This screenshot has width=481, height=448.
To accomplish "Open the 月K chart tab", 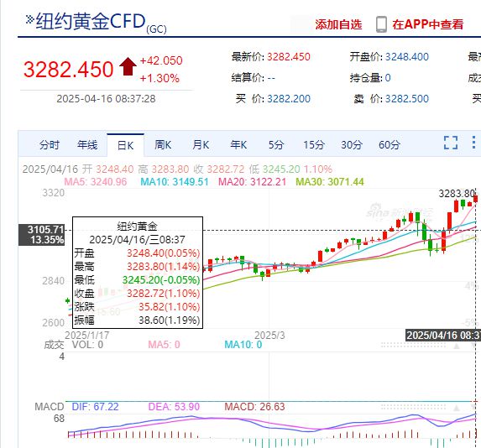I will 201,145.
